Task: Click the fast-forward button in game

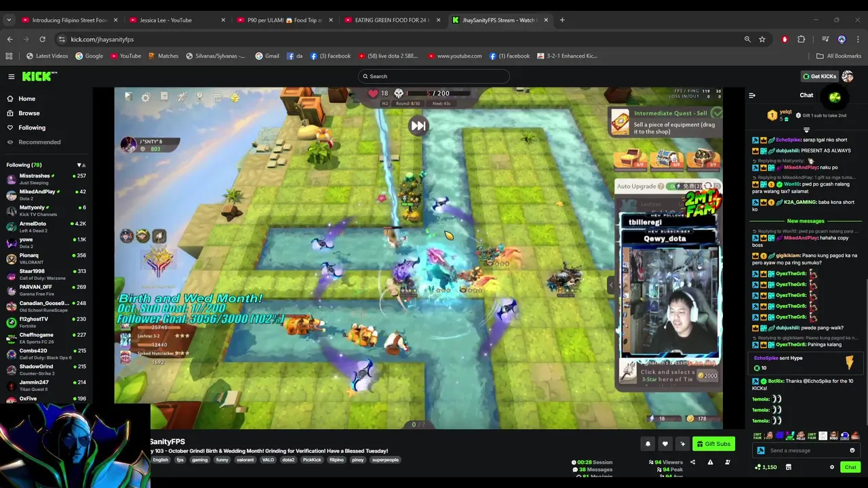Action: coord(418,125)
